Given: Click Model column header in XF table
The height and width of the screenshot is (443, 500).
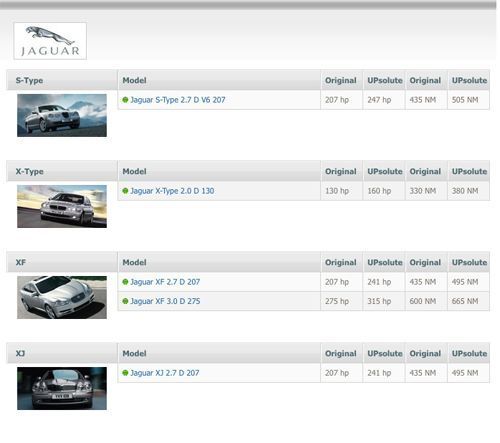Looking at the screenshot, I should click(x=134, y=262).
